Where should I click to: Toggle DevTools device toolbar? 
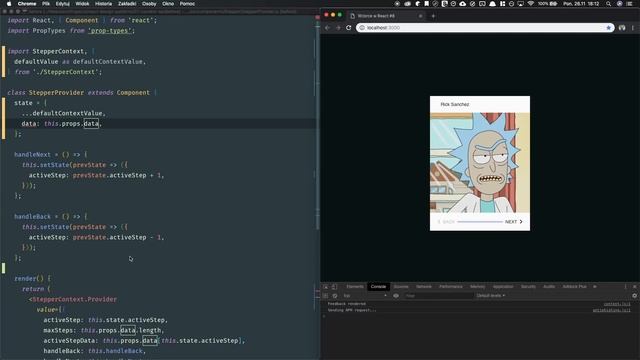pyautogui.click(x=334, y=287)
